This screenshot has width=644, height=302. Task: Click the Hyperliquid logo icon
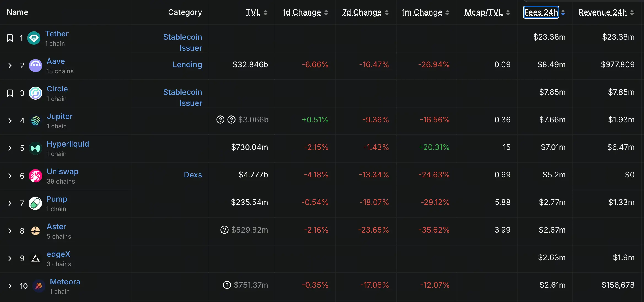point(36,148)
